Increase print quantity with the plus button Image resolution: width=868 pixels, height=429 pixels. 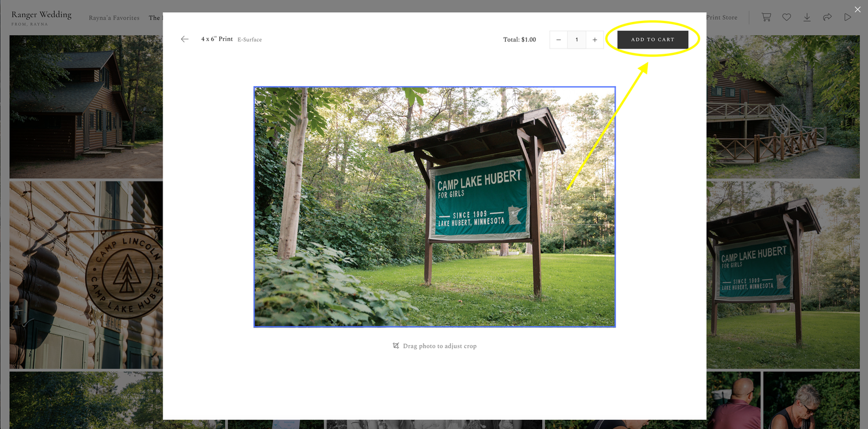[x=594, y=40]
